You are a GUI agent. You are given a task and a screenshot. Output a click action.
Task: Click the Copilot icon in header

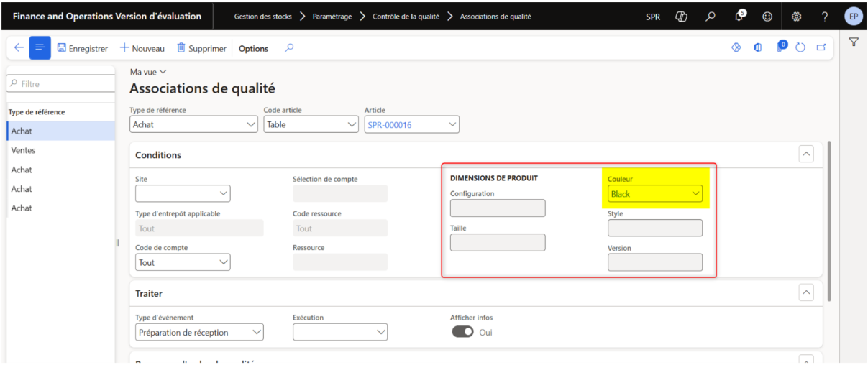coord(682,16)
